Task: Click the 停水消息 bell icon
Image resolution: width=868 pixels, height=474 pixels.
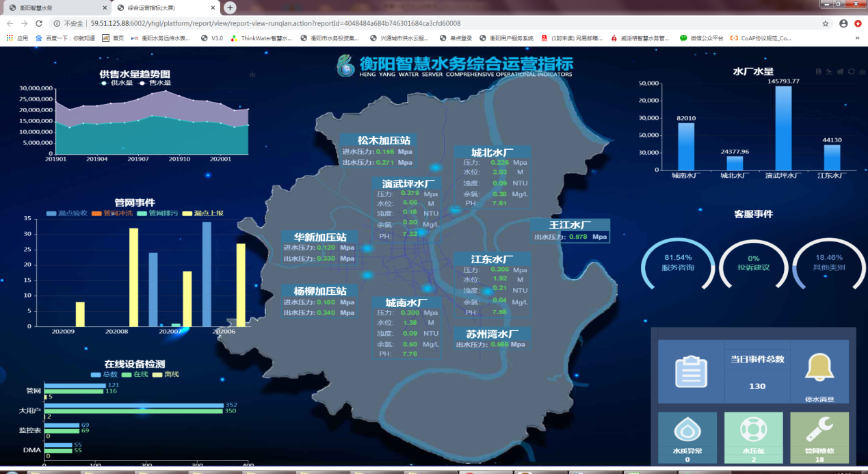Action: 819,368
